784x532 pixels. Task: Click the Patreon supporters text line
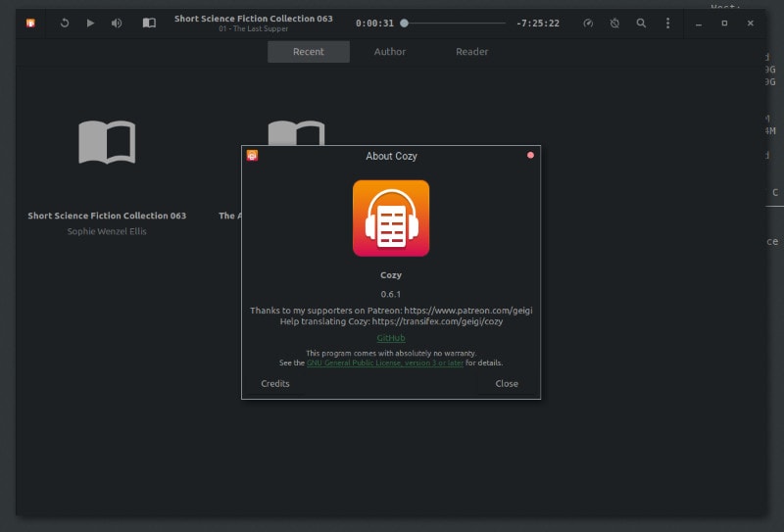[391, 311]
